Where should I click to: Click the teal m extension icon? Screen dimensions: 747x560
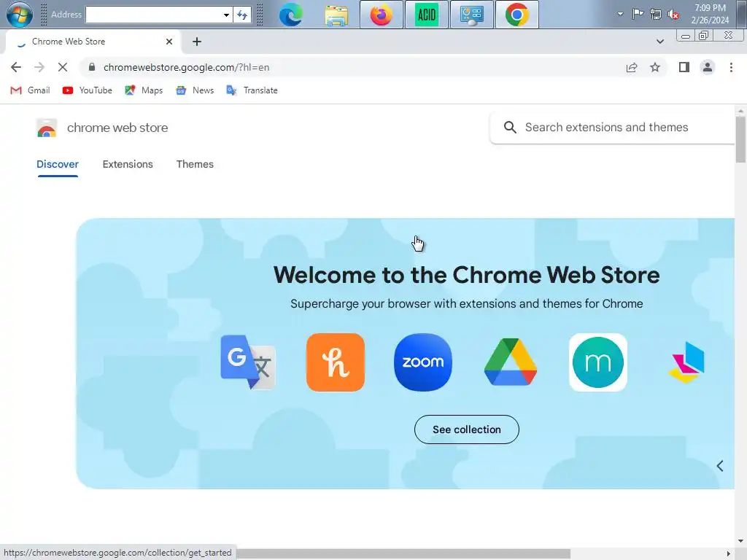point(598,362)
